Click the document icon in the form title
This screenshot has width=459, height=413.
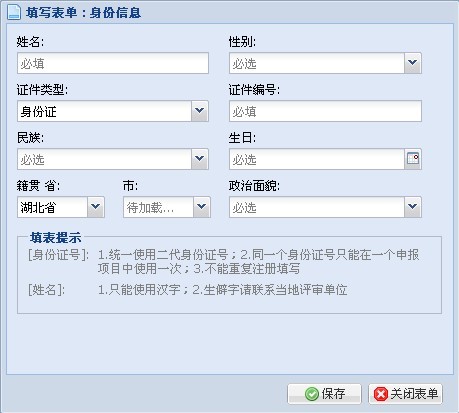tap(14, 13)
